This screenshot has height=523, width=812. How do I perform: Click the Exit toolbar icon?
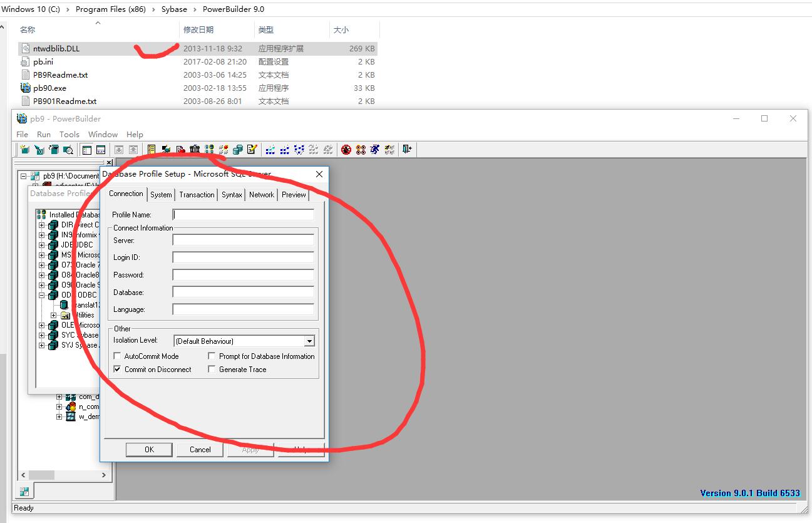(408, 150)
